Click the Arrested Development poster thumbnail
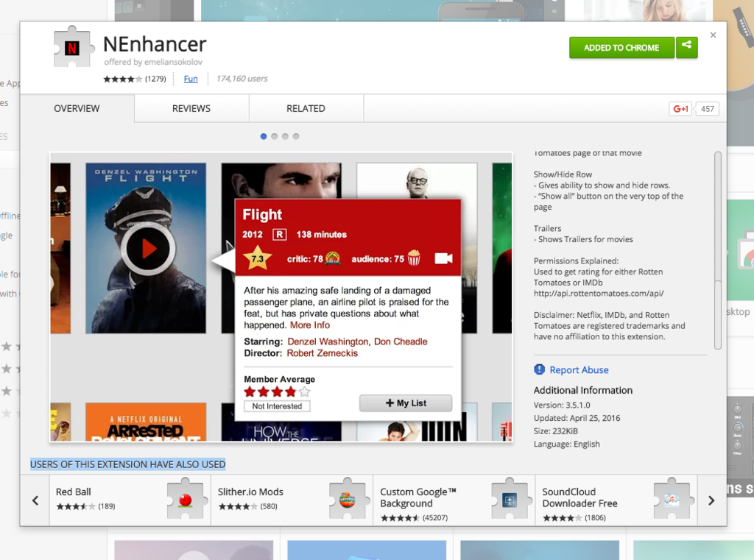 (x=146, y=422)
